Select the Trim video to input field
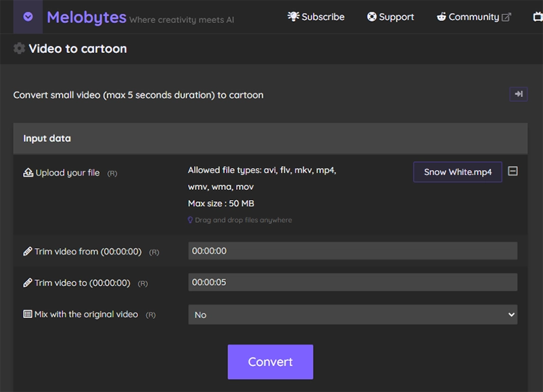 tap(353, 282)
